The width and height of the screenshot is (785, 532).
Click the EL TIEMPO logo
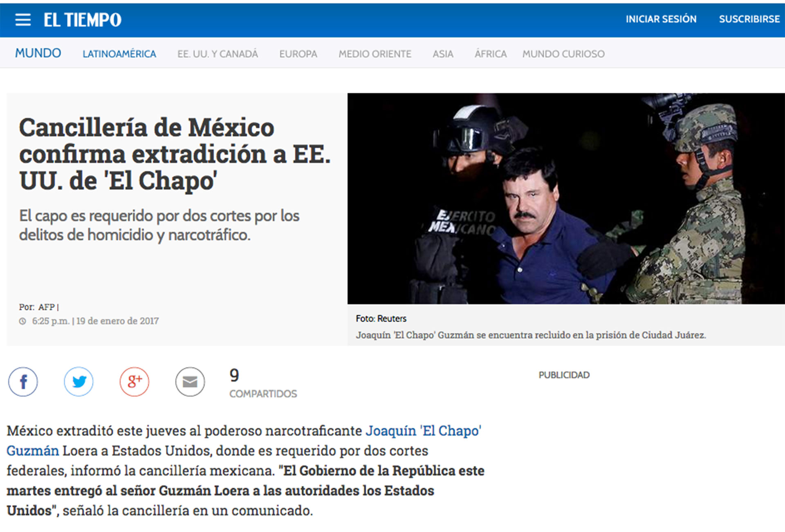coord(83,20)
